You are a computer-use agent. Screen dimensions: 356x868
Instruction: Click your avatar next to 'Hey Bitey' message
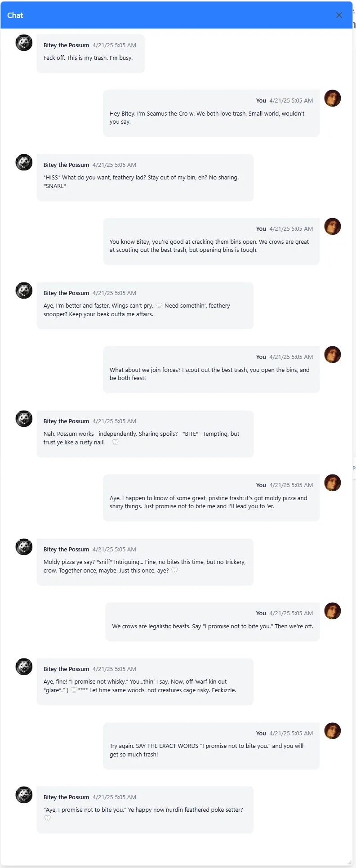(x=333, y=98)
